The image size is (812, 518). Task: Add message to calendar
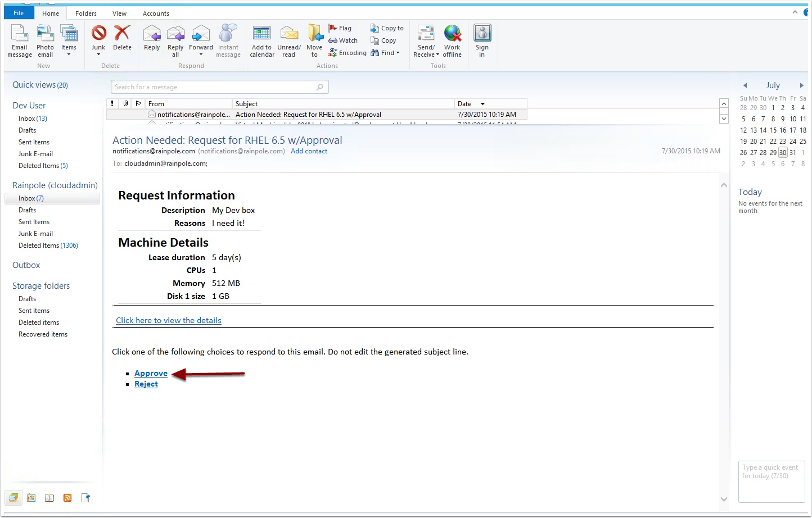[262, 41]
